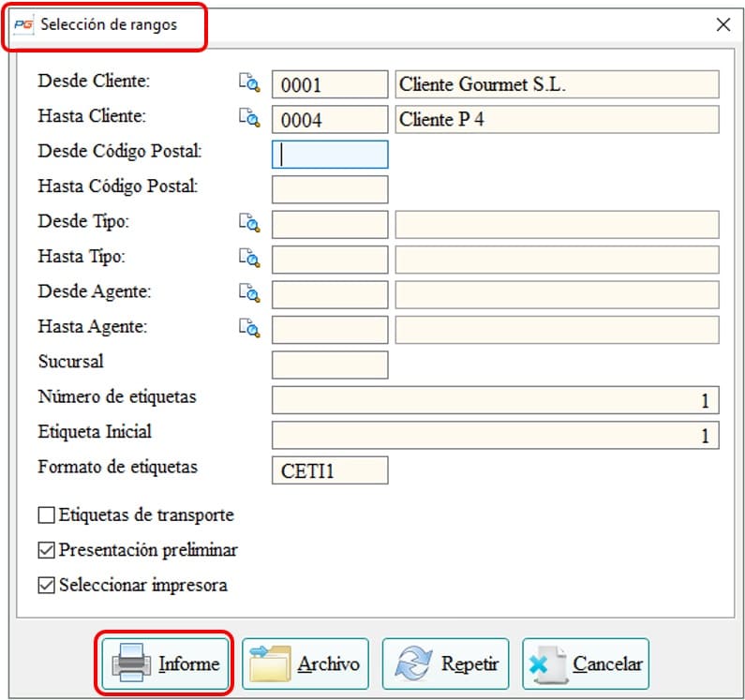Focus the Sucursal input field
Viewport: 745px width, 700px height.
click(x=330, y=365)
